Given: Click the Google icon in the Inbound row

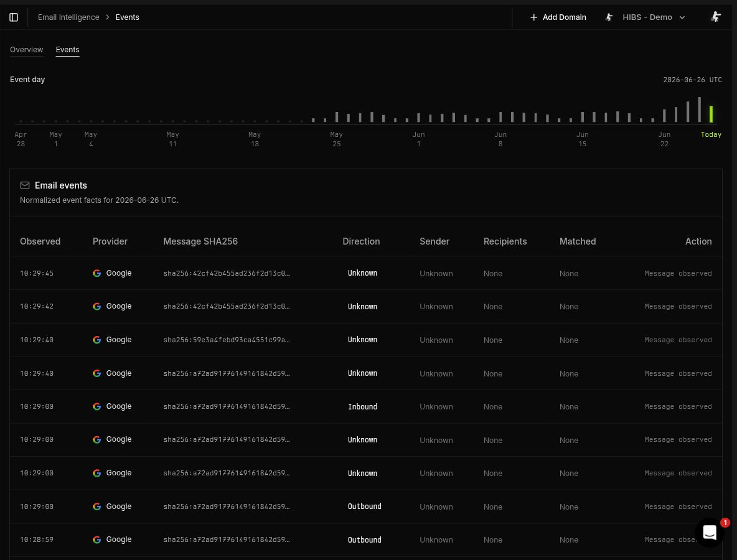Looking at the screenshot, I should [97, 406].
